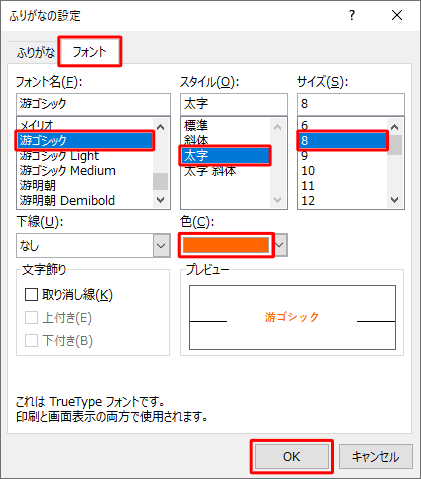Choose 游ゴシック Light font

tap(85, 156)
